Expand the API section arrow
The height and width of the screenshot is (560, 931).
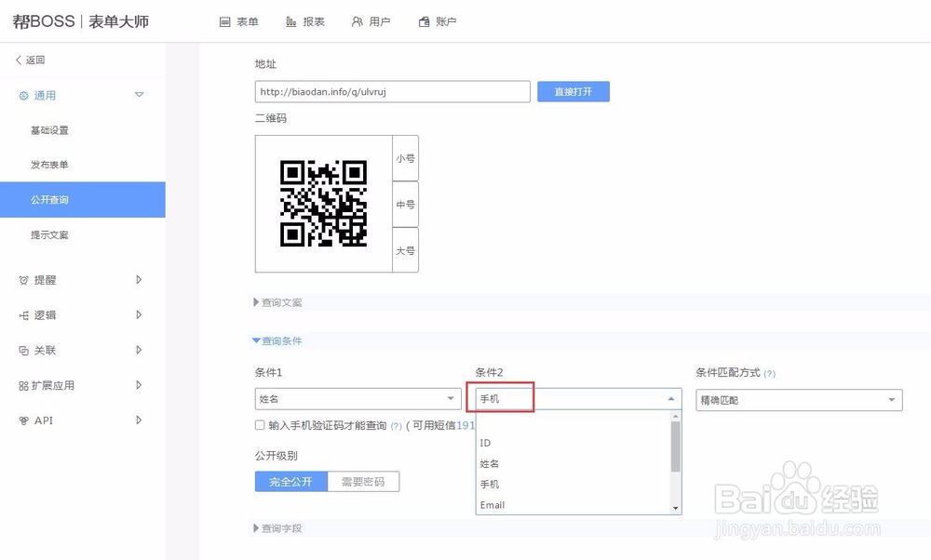click(139, 420)
